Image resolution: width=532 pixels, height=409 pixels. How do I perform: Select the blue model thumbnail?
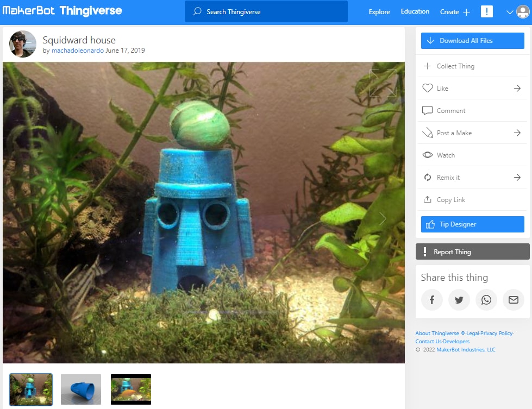[80, 389]
